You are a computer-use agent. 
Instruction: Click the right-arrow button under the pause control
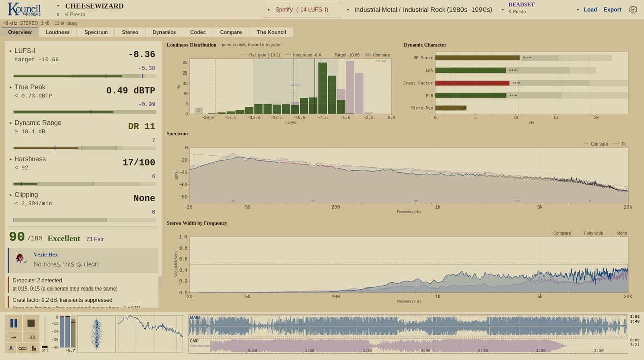pyautogui.click(x=14, y=337)
